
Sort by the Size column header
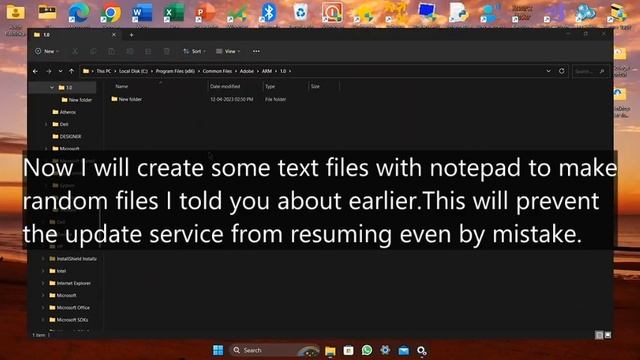(x=316, y=87)
